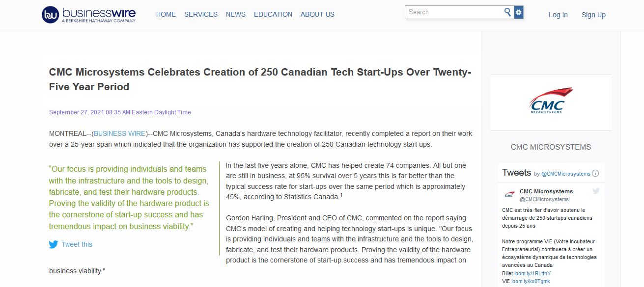Image resolution: width=644 pixels, height=287 pixels.
Task: Click inside the Search input field
Action: click(452, 12)
